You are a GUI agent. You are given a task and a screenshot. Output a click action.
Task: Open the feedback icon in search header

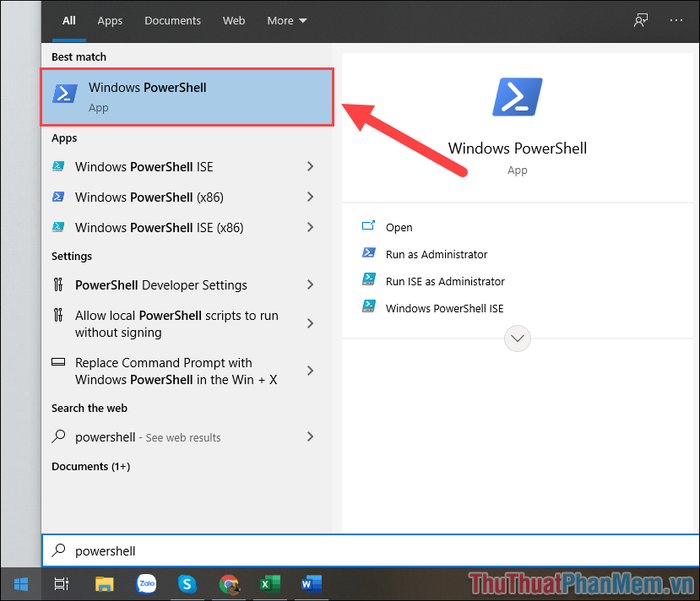641,20
